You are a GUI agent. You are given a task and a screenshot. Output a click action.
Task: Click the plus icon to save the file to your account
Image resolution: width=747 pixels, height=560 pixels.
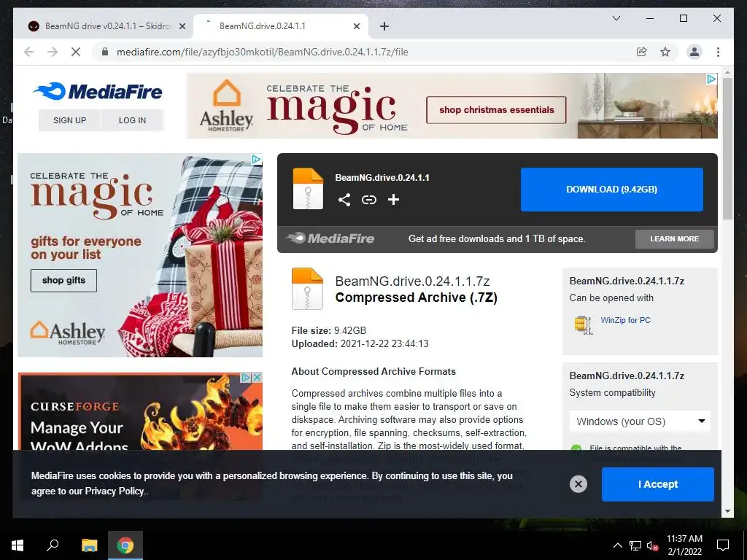(393, 200)
